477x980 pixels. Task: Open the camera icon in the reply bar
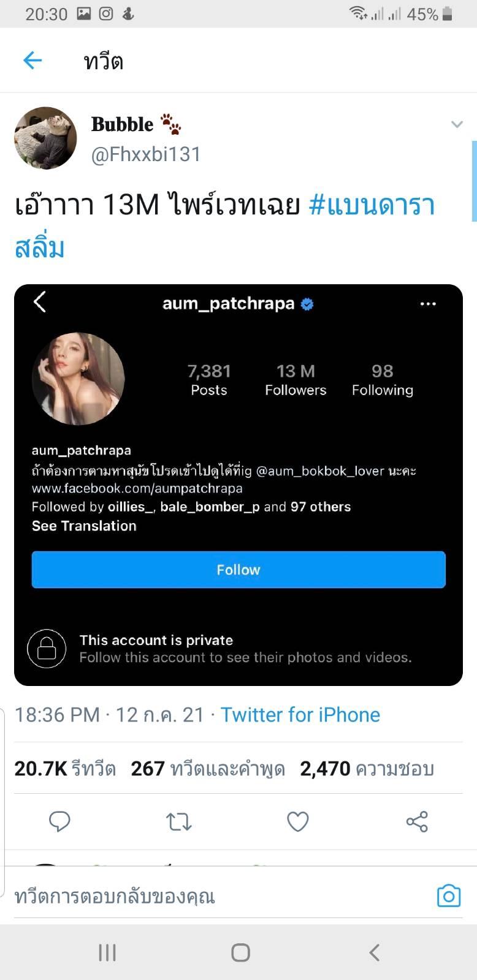click(x=448, y=896)
